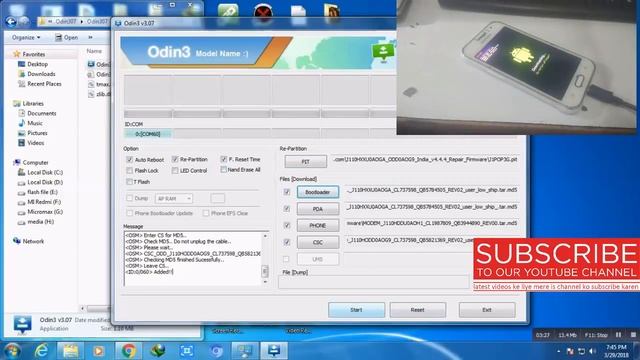The width and height of the screenshot is (640, 360).
Task: Click the volume icon in system tray
Action: point(592,351)
